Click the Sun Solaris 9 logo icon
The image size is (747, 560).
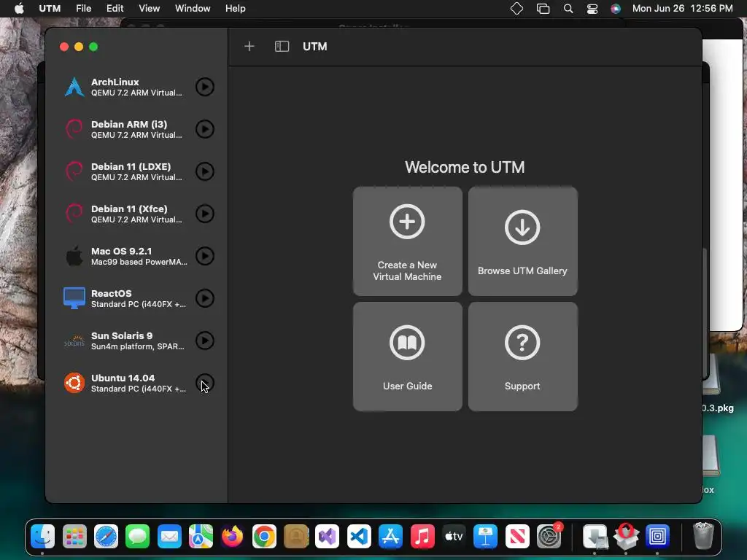74,341
